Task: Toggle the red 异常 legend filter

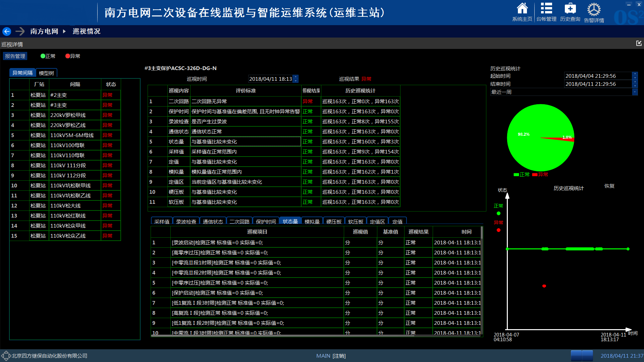Action: (x=73, y=56)
